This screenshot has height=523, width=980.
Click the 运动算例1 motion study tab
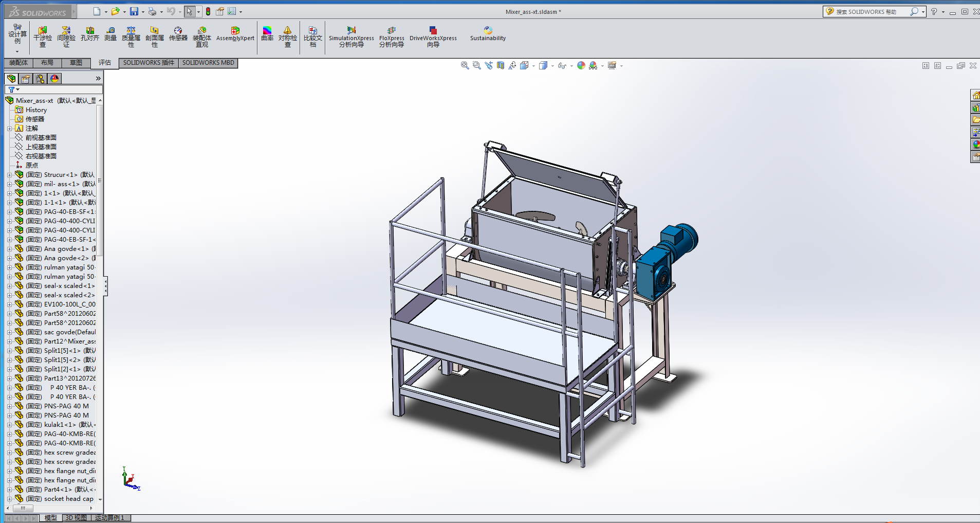[x=109, y=518]
